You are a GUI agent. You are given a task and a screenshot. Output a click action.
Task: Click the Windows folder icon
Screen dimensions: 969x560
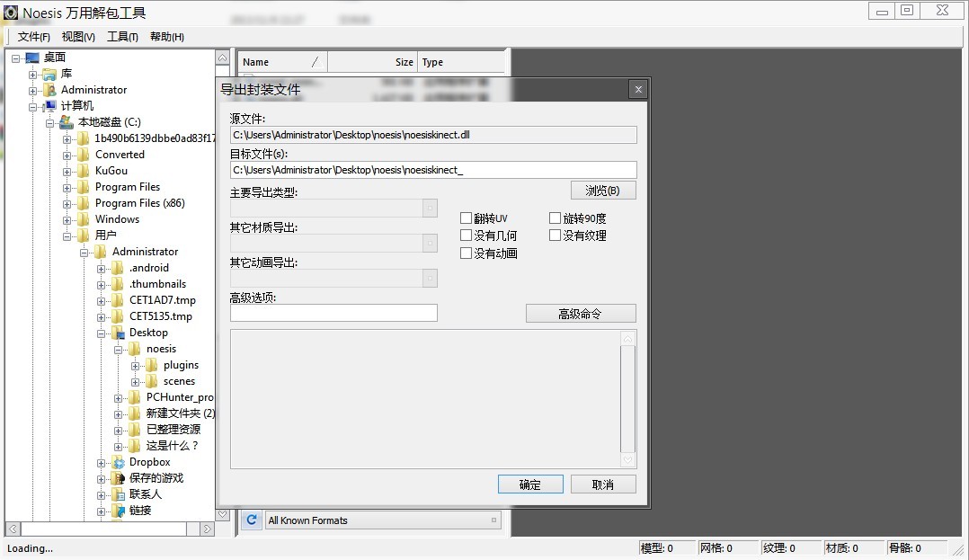click(x=84, y=219)
